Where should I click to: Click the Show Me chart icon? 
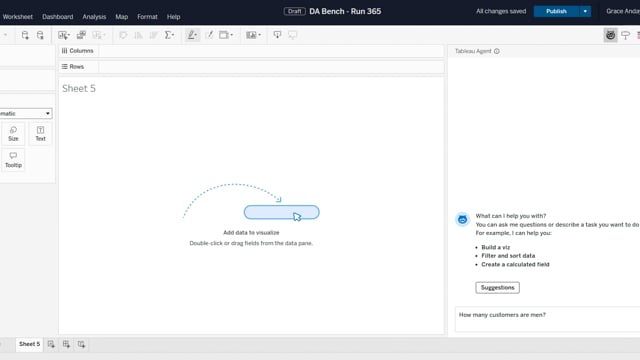[638, 35]
